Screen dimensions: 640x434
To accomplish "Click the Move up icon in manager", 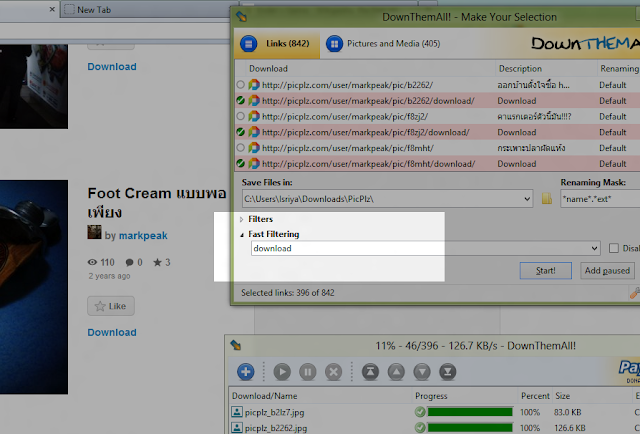I will coord(396,372).
